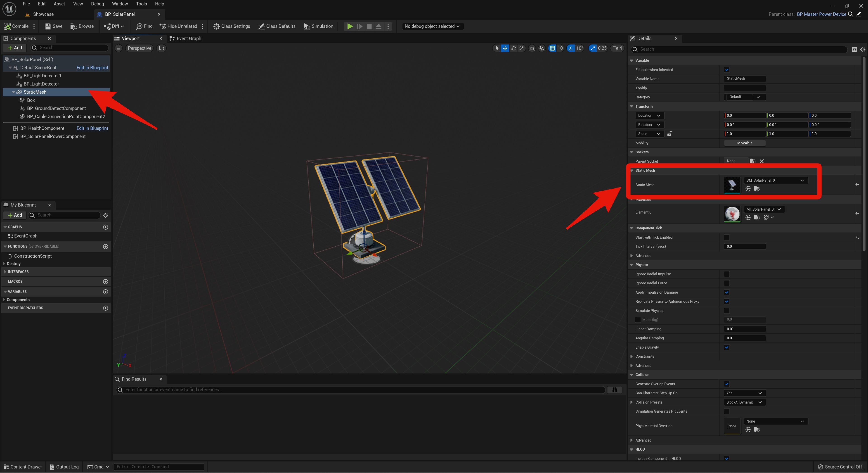Open the Window menu
This screenshot has height=473, width=868.
120,4
